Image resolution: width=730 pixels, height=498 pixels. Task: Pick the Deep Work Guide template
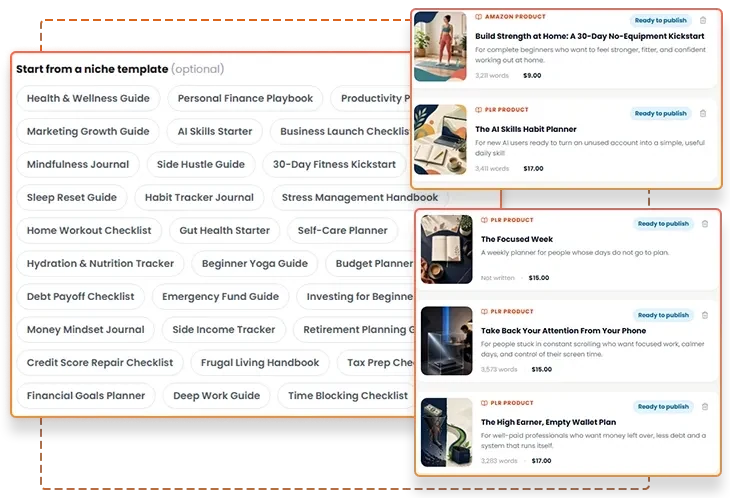[x=216, y=396]
